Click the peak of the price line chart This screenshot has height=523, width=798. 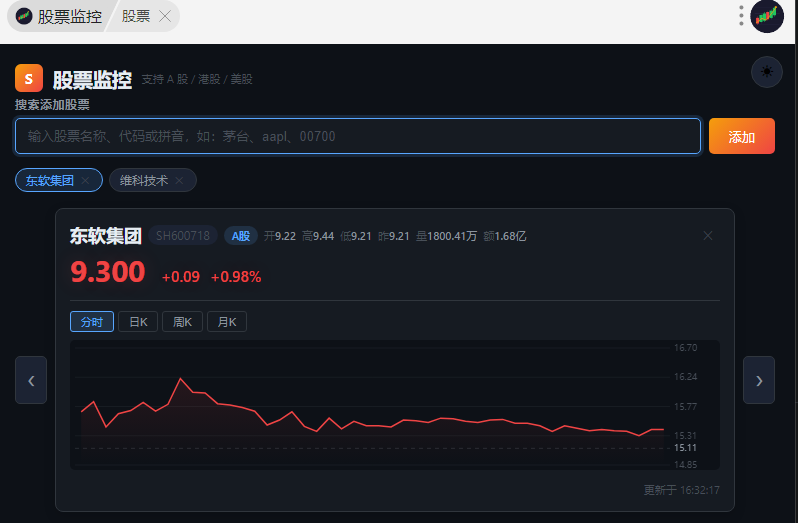pyautogui.click(x=180, y=379)
